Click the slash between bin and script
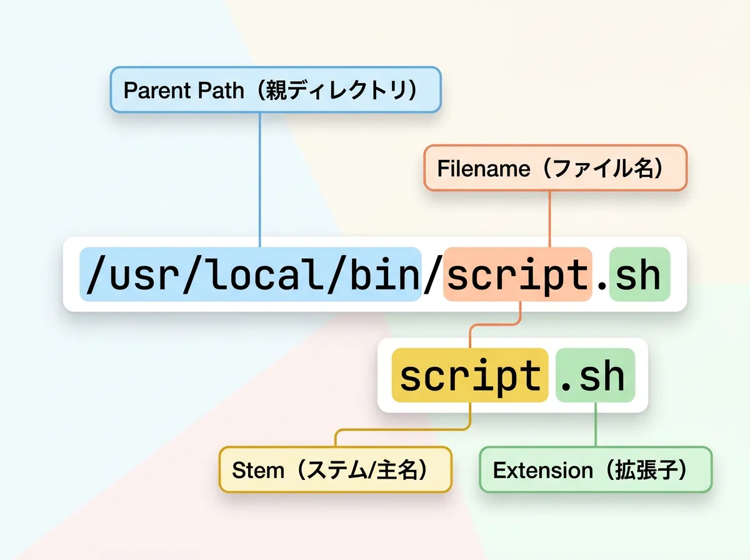 [x=432, y=275]
